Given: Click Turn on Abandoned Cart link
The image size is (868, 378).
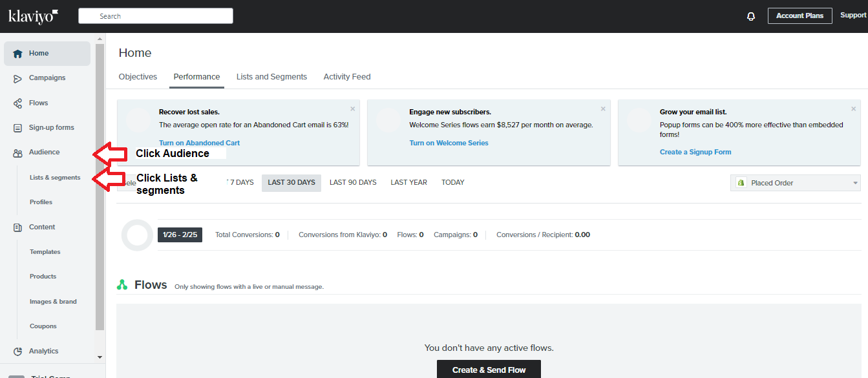Looking at the screenshot, I should 199,143.
